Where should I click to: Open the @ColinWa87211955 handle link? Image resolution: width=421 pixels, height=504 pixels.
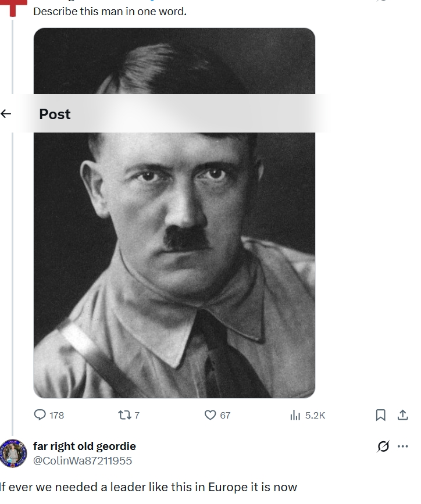(x=83, y=460)
